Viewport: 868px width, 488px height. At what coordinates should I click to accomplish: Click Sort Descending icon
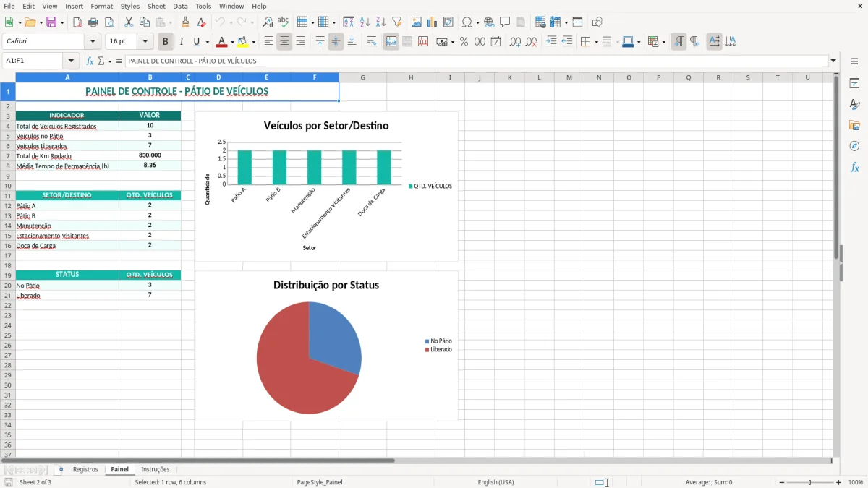(x=381, y=22)
